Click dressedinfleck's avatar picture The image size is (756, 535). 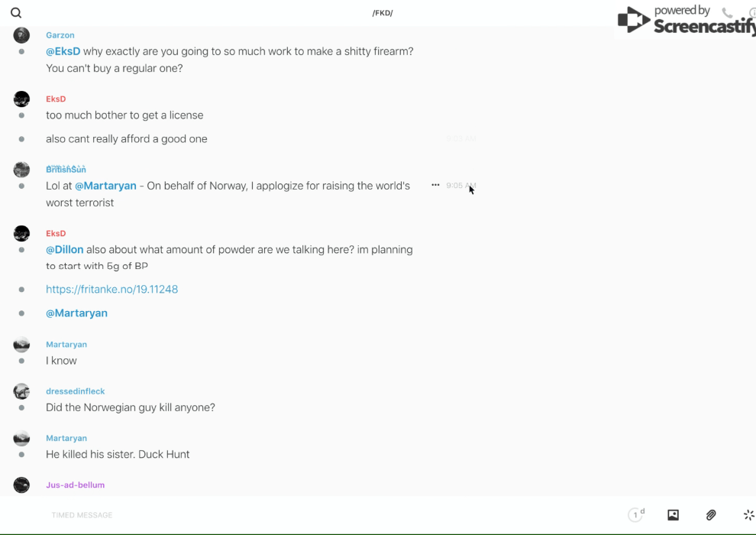(x=21, y=391)
